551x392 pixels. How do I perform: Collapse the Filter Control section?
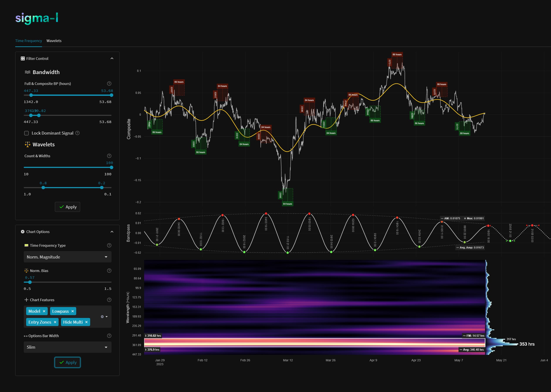112,58
